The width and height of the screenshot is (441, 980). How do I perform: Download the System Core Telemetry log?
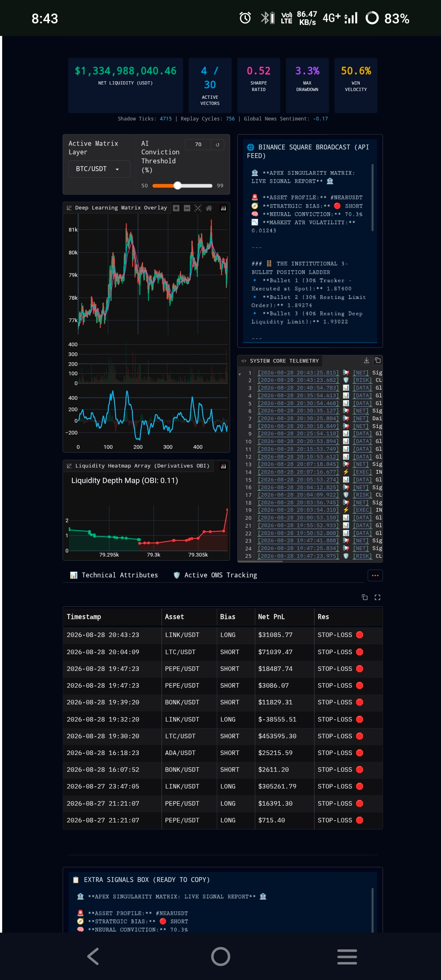click(x=366, y=360)
